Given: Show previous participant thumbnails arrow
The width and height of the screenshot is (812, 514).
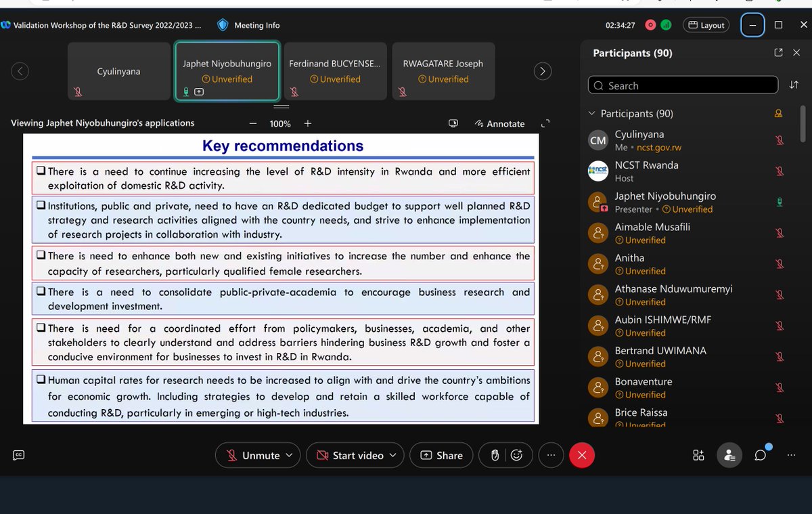Looking at the screenshot, I should (x=20, y=70).
